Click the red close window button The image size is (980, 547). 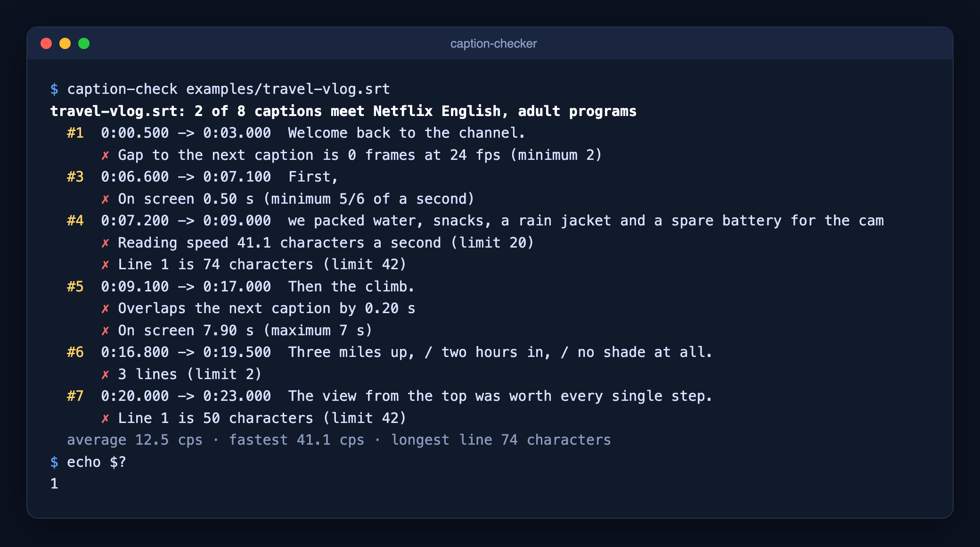coord(46,43)
